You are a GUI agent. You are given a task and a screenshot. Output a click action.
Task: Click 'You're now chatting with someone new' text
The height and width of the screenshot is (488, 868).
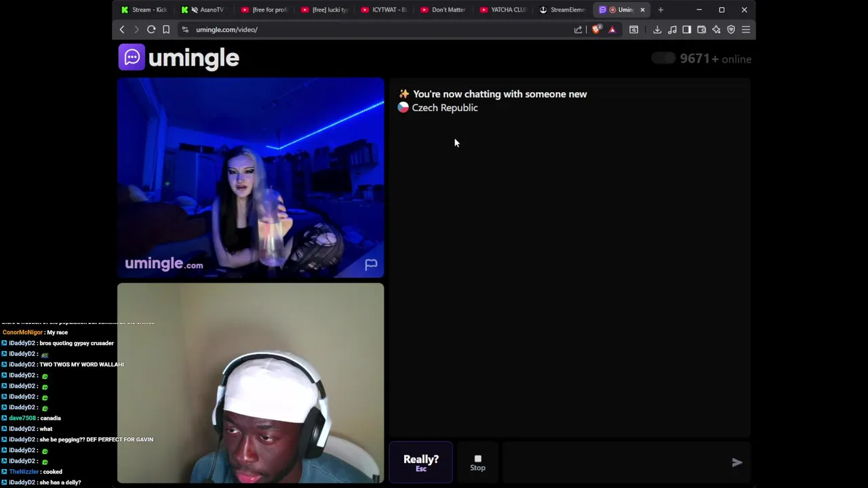[x=500, y=94]
